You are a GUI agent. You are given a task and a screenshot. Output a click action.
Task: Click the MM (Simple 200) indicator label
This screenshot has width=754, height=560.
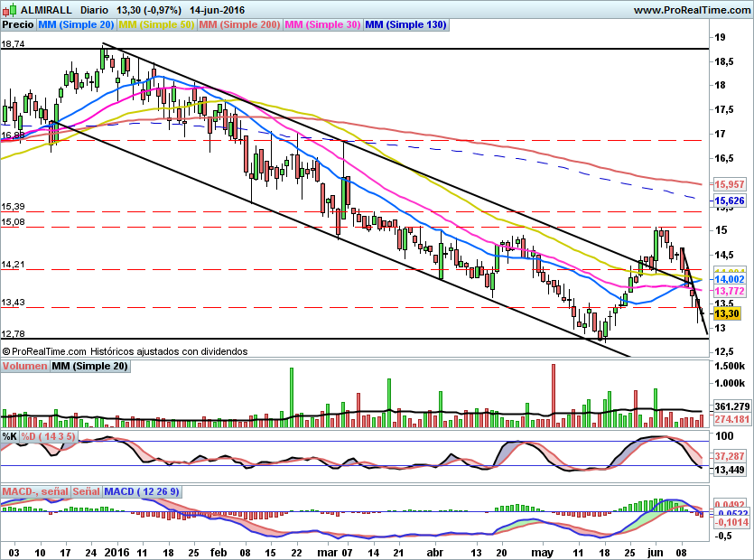238,25
